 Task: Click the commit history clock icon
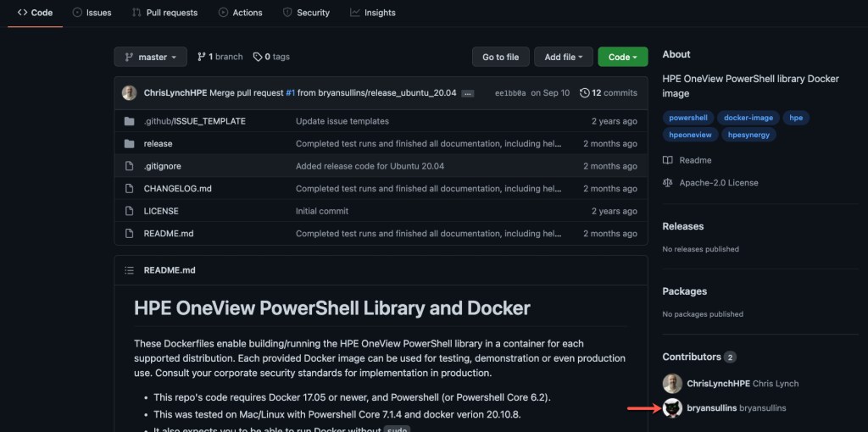coord(585,93)
